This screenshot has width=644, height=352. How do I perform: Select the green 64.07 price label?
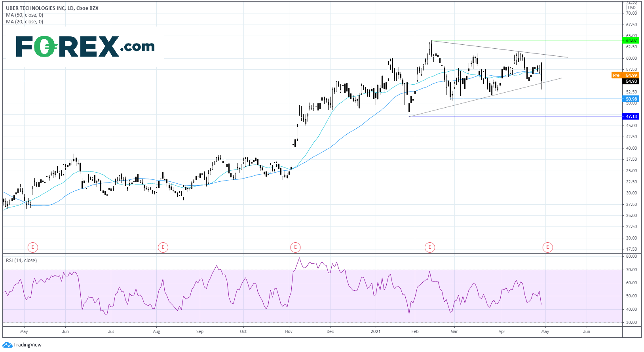pyautogui.click(x=631, y=40)
